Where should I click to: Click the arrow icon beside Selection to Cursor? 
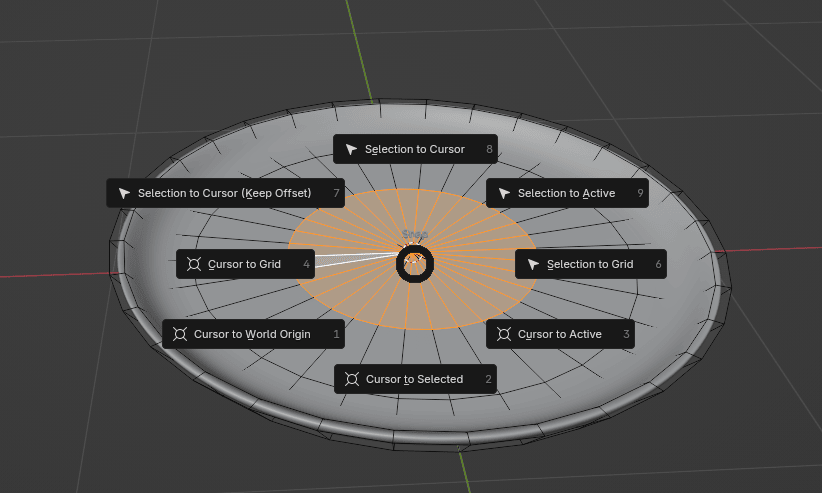click(x=351, y=149)
